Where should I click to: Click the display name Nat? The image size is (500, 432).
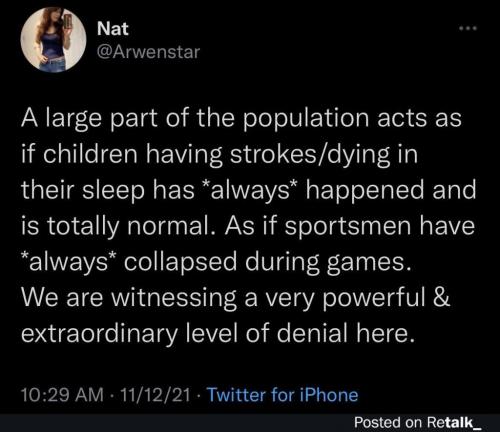click(113, 29)
